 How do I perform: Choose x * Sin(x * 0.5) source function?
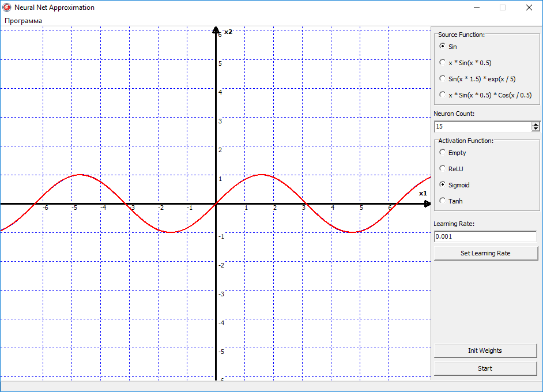(x=465, y=63)
